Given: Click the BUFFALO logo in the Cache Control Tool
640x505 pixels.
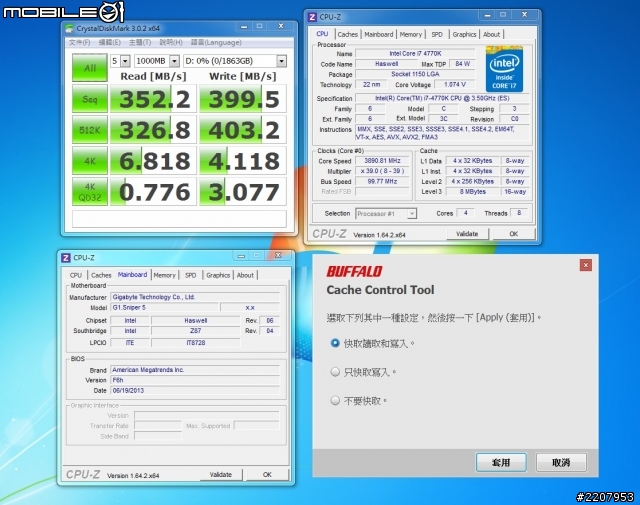Looking at the screenshot, I should coord(354,271).
